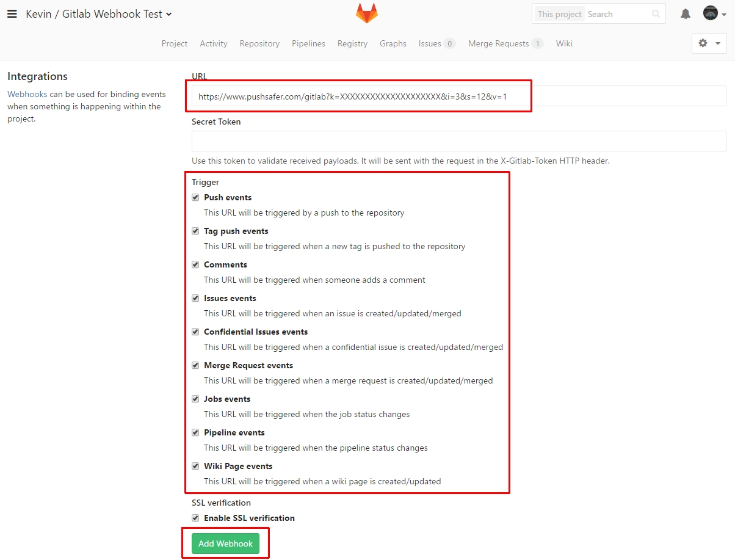Switch to the Pipelines tab
This screenshot has width=735, height=560.
pos(308,43)
